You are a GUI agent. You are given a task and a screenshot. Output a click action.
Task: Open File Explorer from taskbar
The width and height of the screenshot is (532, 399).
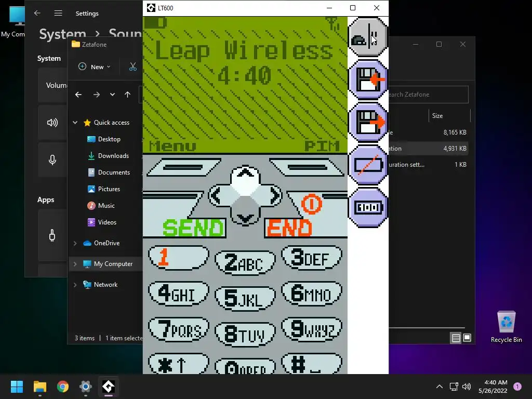point(39,387)
